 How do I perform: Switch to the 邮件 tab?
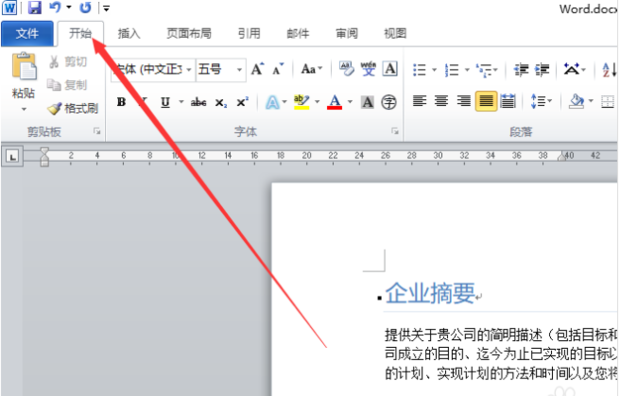pos(298,34)
